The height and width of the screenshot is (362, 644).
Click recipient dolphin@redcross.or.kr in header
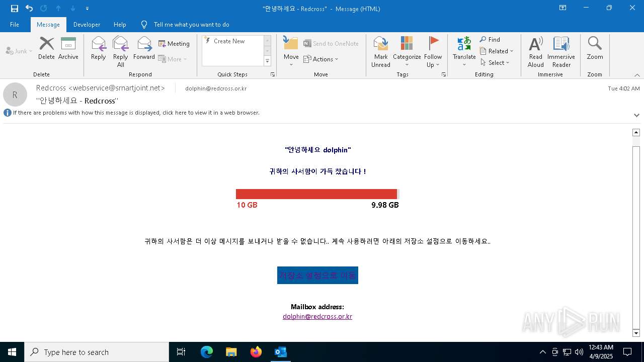tap(216, 88)
